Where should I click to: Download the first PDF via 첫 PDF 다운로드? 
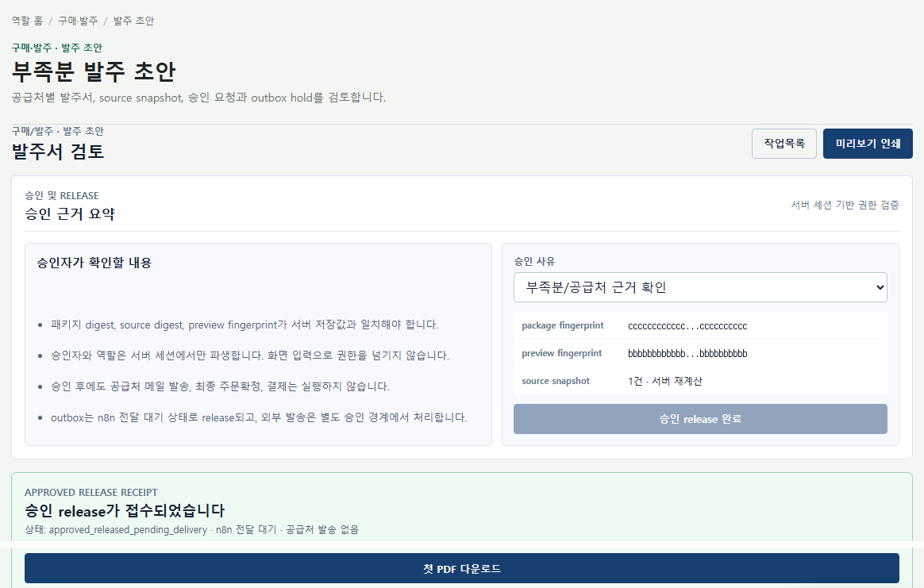point(461,568)
